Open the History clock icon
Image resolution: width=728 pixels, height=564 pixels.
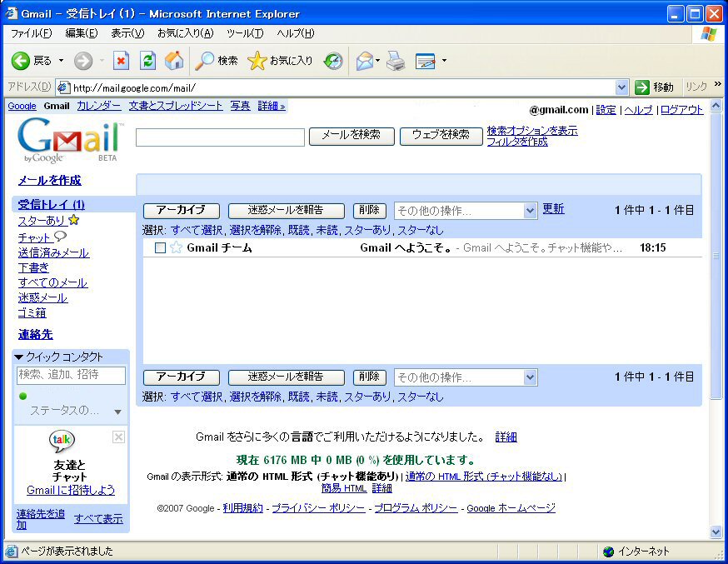pyautogui.click(x=333, y=61)
